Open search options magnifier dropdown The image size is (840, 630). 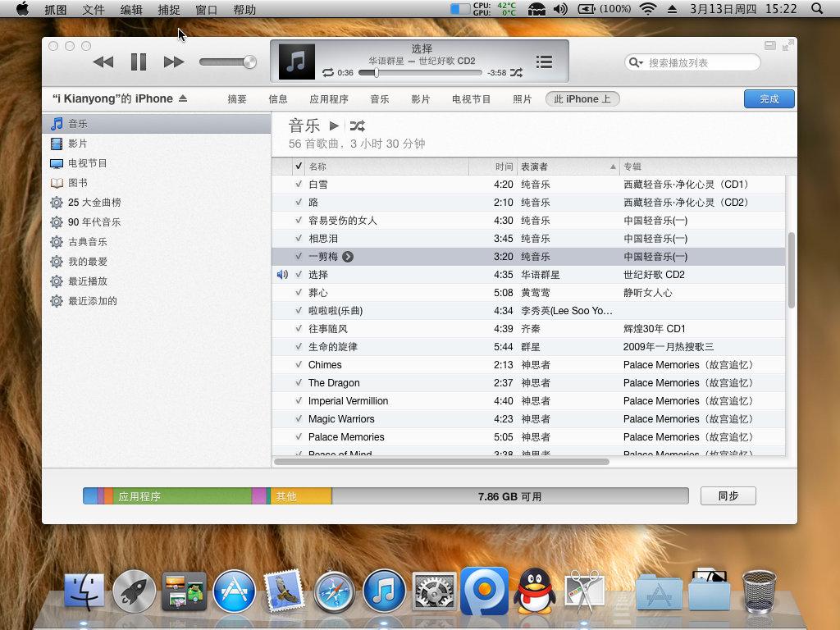point(637,62)
